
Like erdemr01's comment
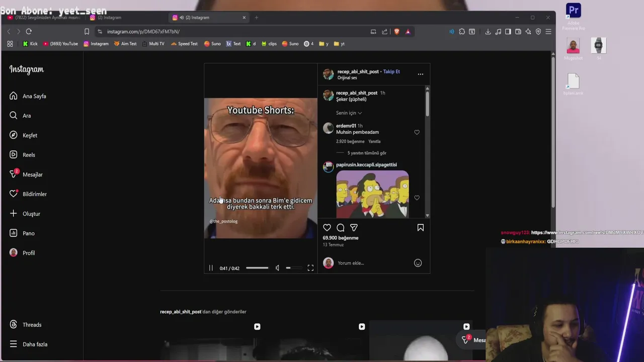[417, 132]
